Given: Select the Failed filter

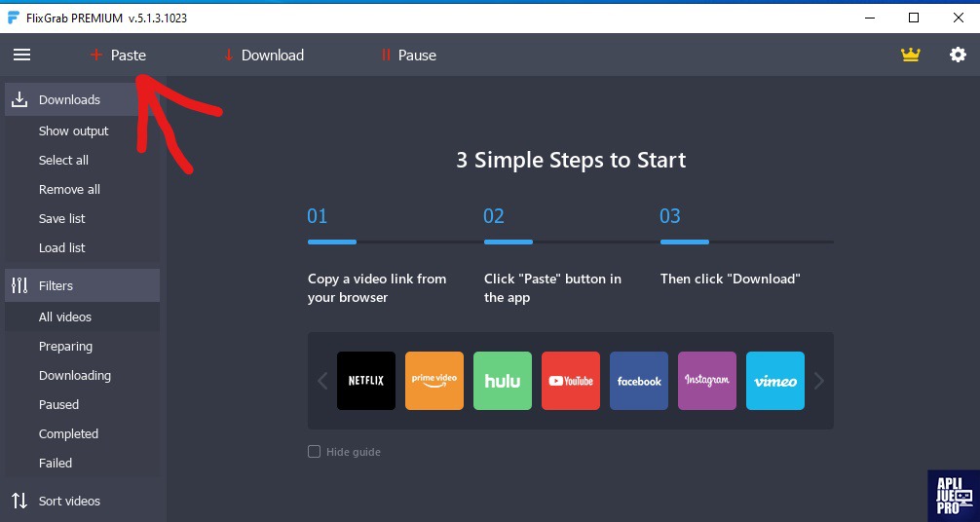Looking at the screenshot, I should tap(56, 464).
